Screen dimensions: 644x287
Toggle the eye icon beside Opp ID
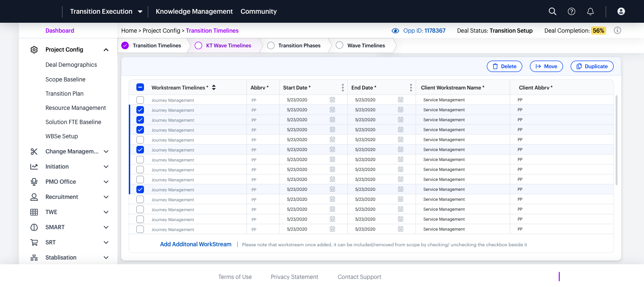(x=395, y=31)
